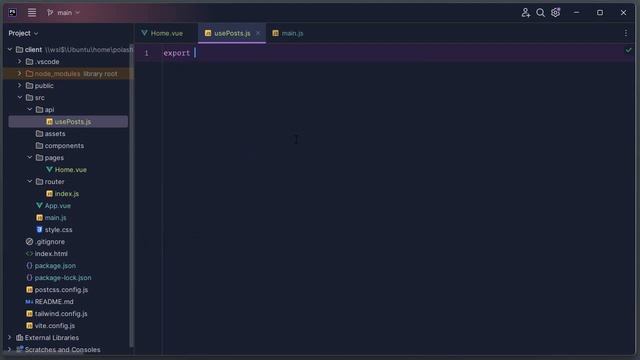Click the node_modules folder icon
Image resolution: width=640 pixels, height=360 pixels.
click(x=29, y=73)
